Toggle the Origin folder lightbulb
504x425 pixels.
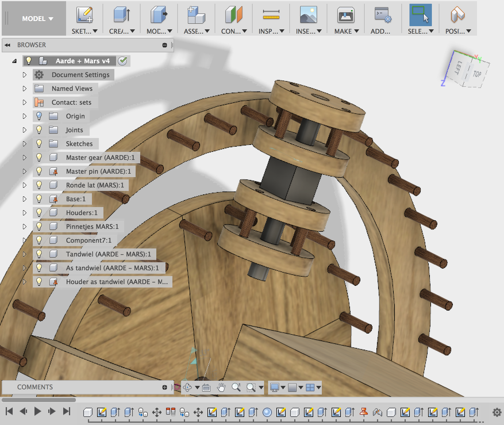[x=39, y=116]
